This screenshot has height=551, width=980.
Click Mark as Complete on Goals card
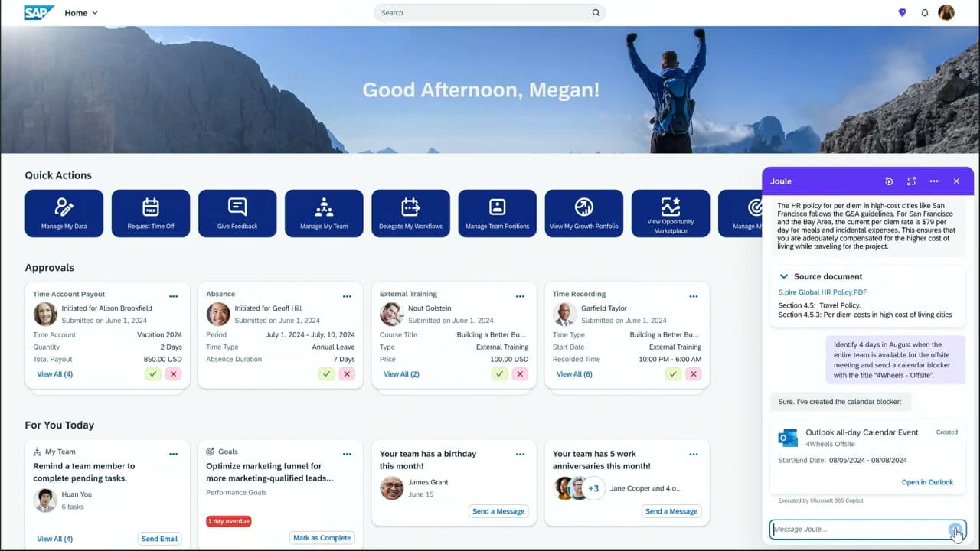322,538
